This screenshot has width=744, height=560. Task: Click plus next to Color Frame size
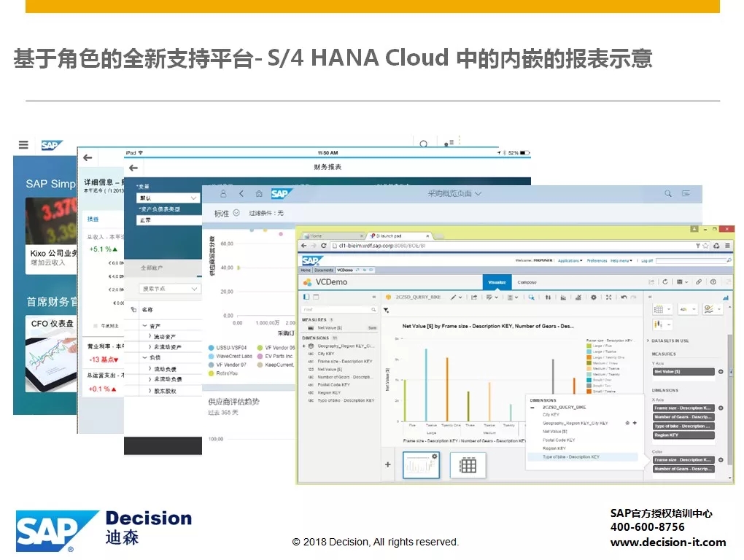pyautogui.click(x=721, y=460)
